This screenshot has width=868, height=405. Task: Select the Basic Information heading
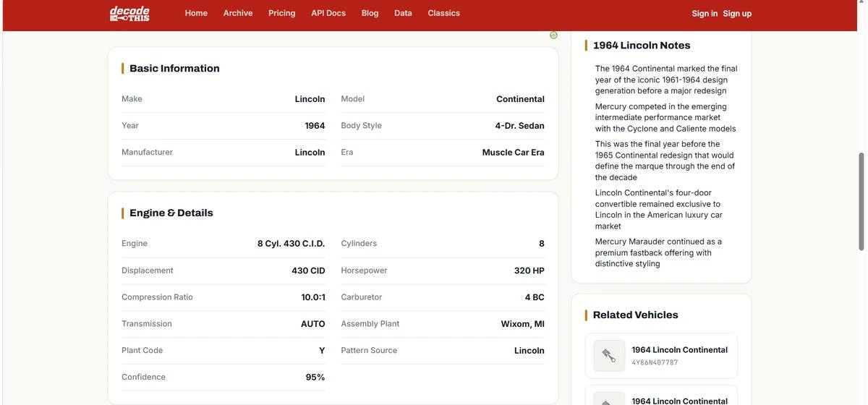(174, 68)
